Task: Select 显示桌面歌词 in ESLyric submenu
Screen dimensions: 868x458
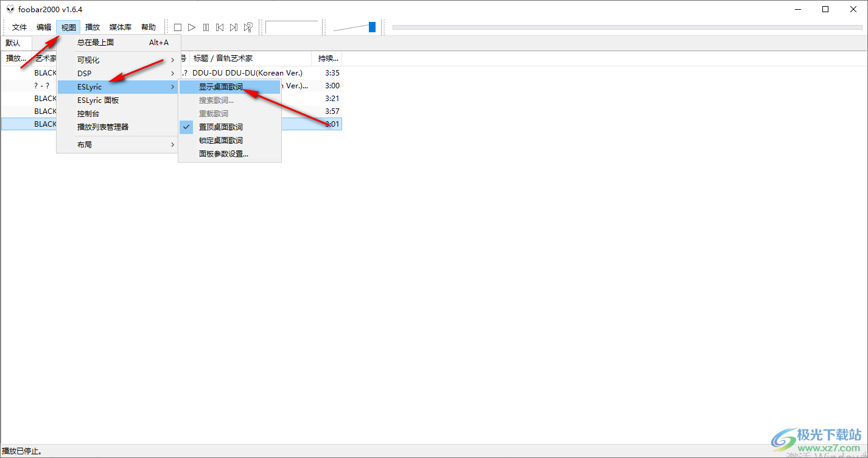Action: (x=229, y=87)
